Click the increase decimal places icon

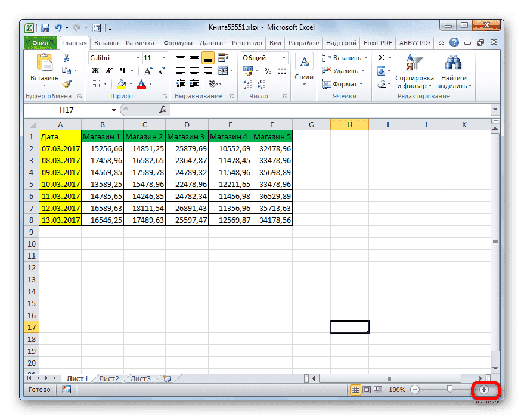pyautogui.click(x=247, y=83)
